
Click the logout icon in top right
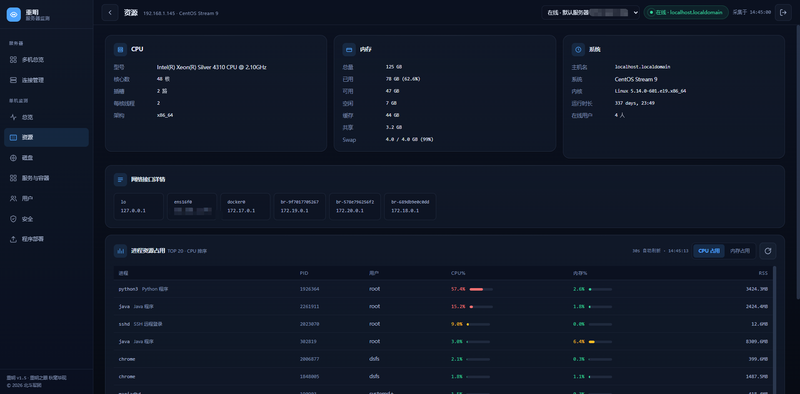tap(783, 12)
